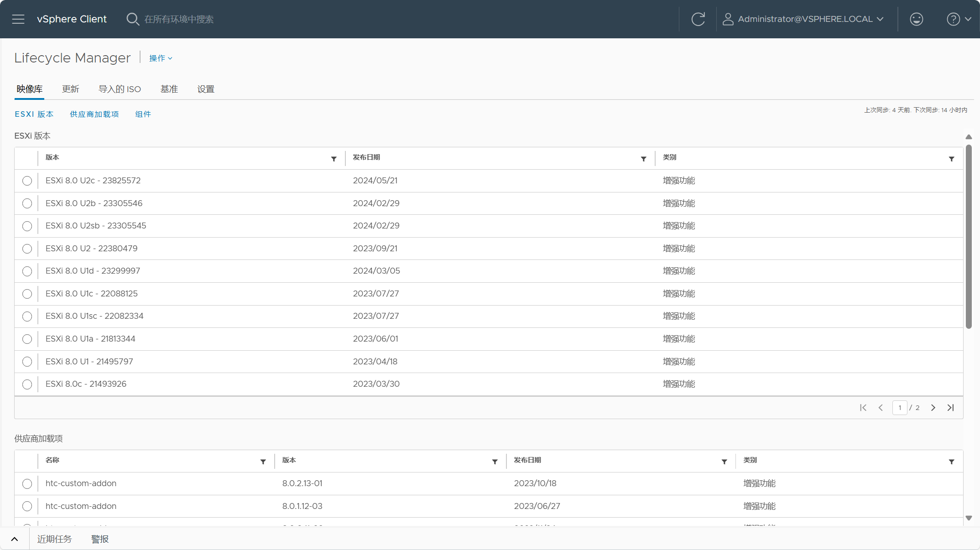Click addon date 2023/06/27
Screen dimensions: 980x550
click(x=537, y=506)
